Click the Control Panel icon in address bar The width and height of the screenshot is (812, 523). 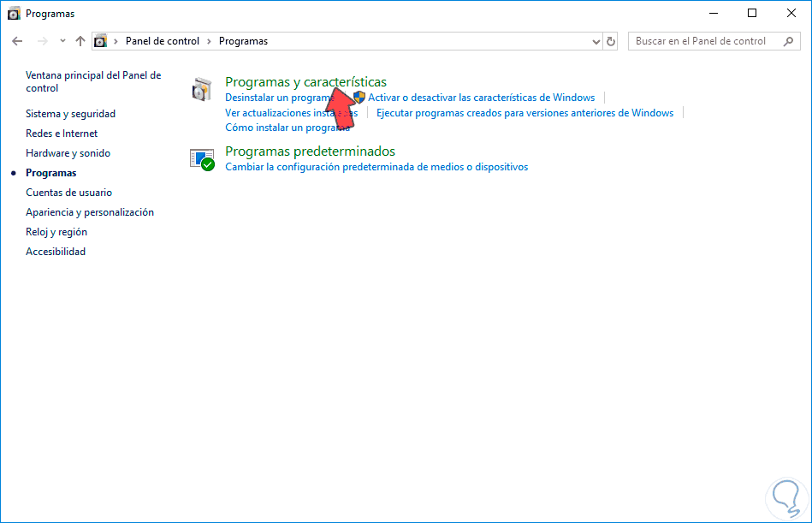pyautogui.click(x=100, y=41)
